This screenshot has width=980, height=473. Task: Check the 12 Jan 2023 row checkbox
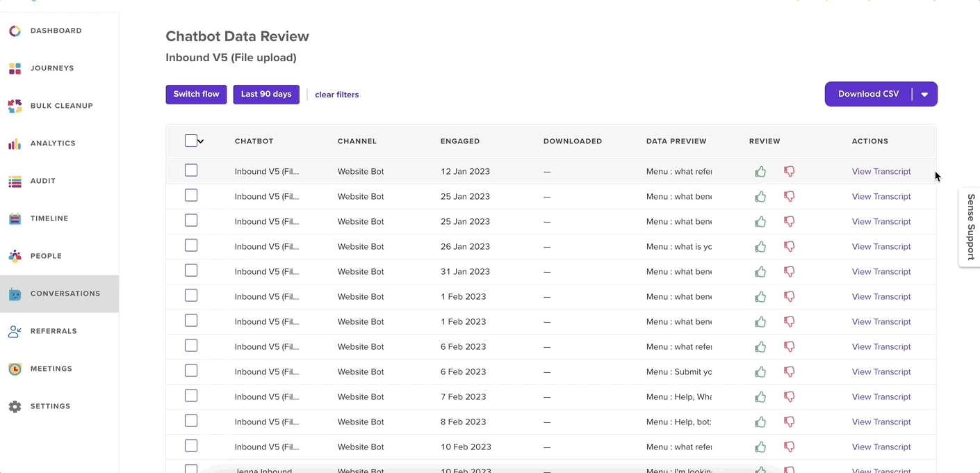pyautogui.click(x=191, y=170)
